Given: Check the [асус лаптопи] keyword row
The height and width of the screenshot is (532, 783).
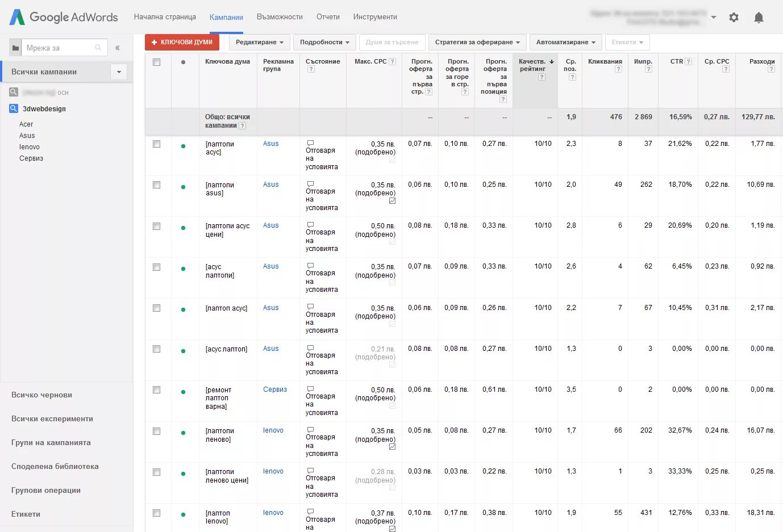Looking at the screenshot, I should point(156,267).
